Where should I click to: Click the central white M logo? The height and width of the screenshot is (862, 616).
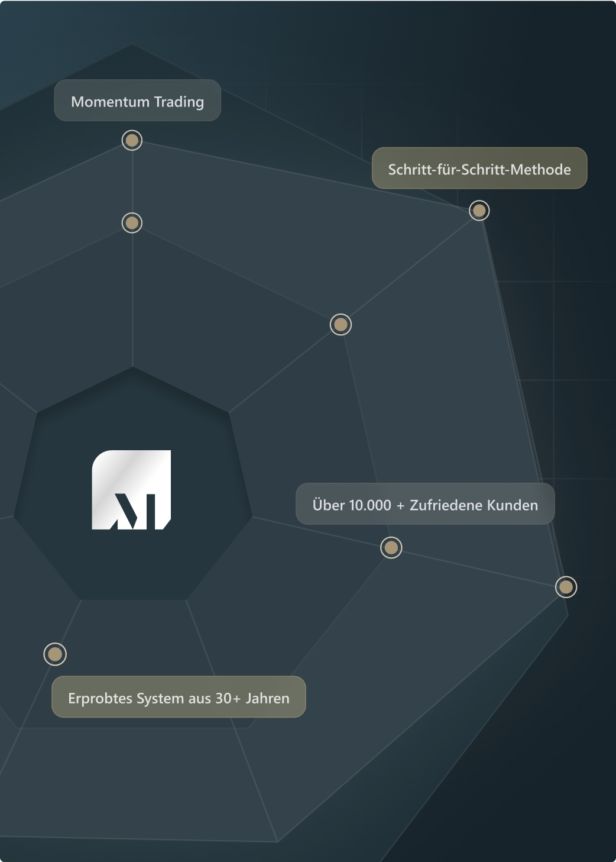tap(131, 490)
